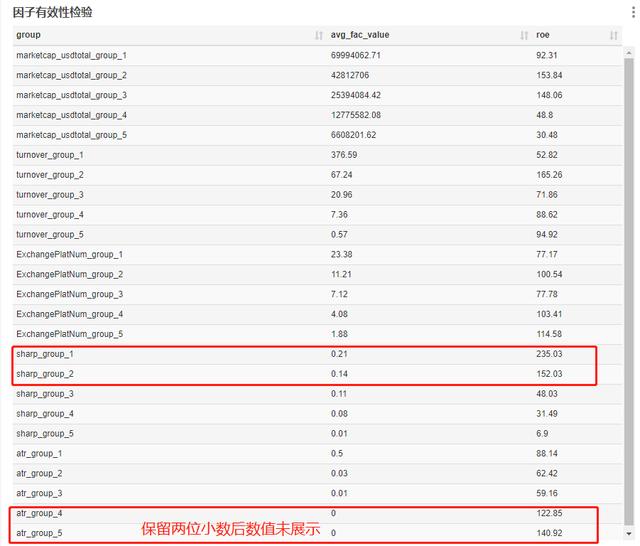Select the marketcap_usdtotal_group_5 row

pyautogui.click(x=317, y=135)
